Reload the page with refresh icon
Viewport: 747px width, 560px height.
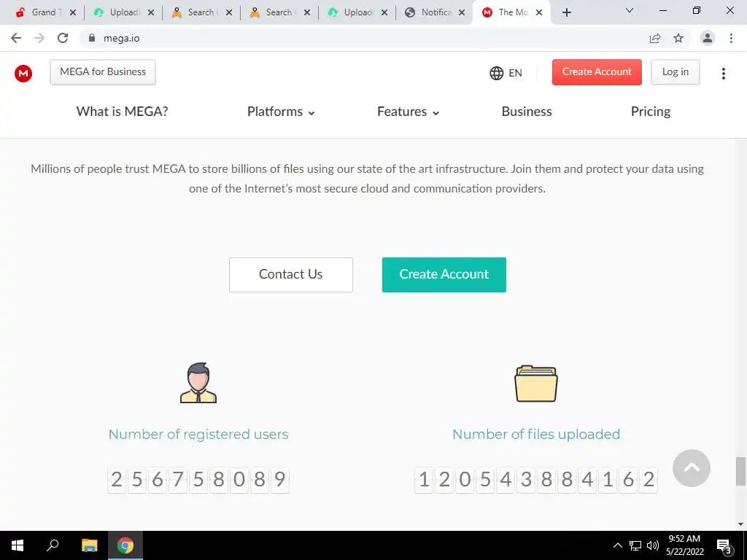pos(63,38)
